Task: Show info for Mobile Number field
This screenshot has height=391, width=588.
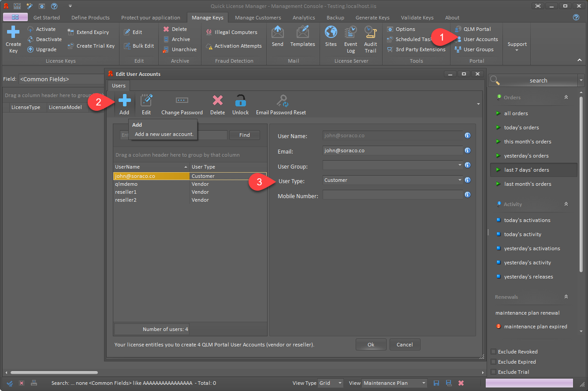Action: (x=468, y=195)
